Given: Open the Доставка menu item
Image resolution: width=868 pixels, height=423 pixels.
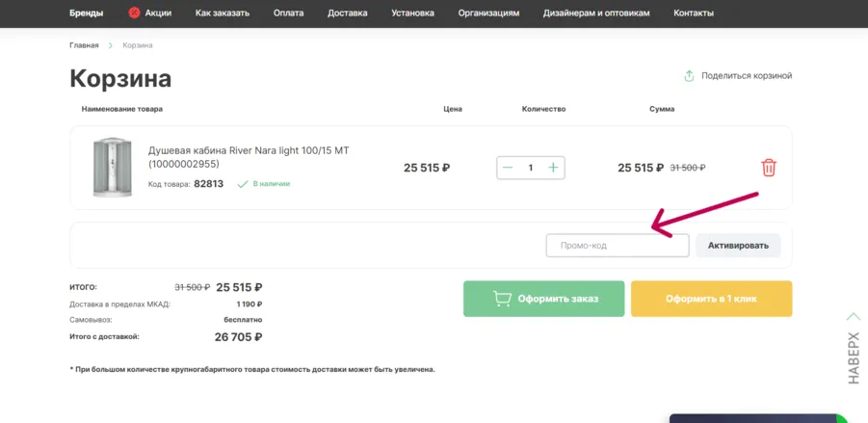Looking at the screenshot, I should 348,13.
